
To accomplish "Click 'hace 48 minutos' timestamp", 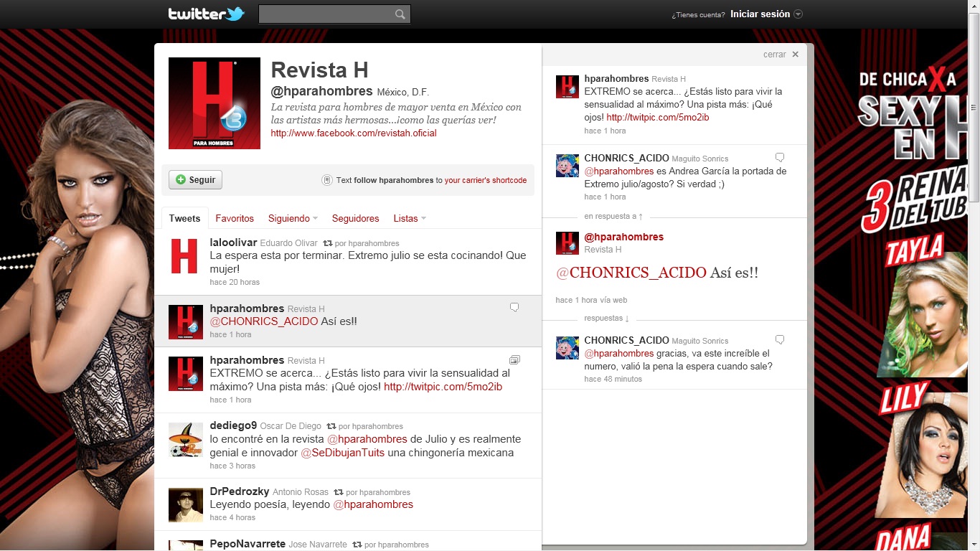I will [613, 379].
